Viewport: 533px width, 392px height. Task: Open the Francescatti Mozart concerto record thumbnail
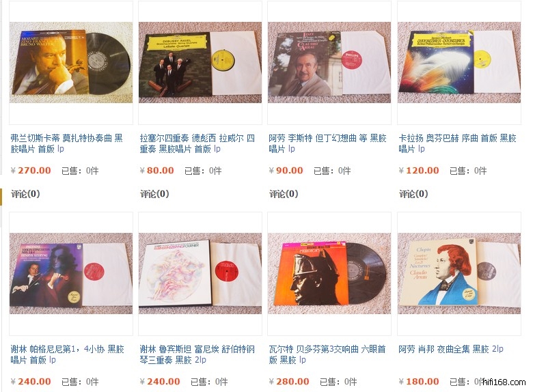click(x=71, y=63)
